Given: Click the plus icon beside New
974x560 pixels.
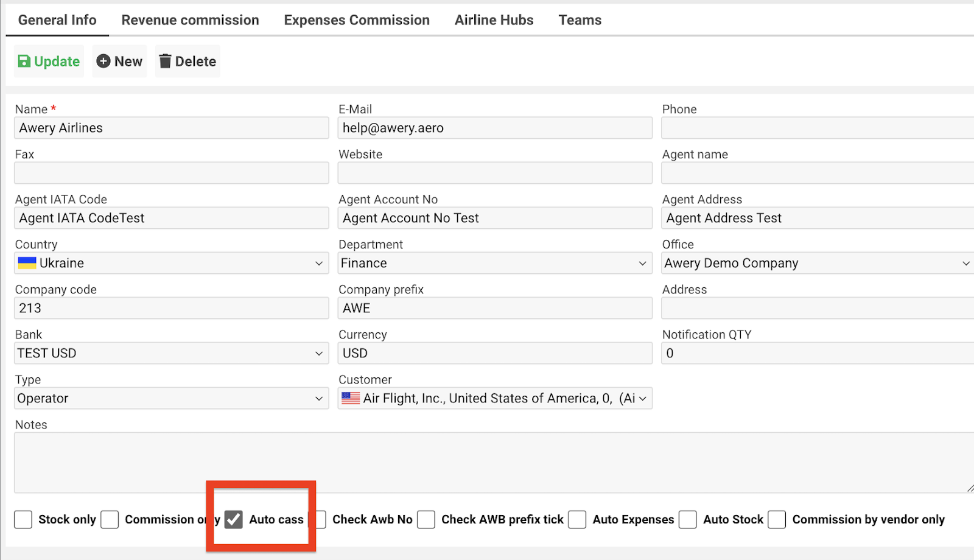Looking at the screenshot, I should pyautogui.click(x=103, y=61).
